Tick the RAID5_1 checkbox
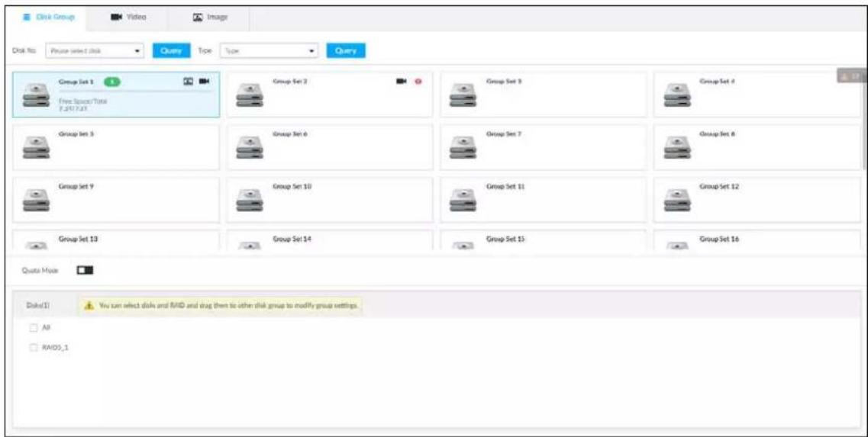This screenshot has width=868, height=437. [x=34, y=347]
